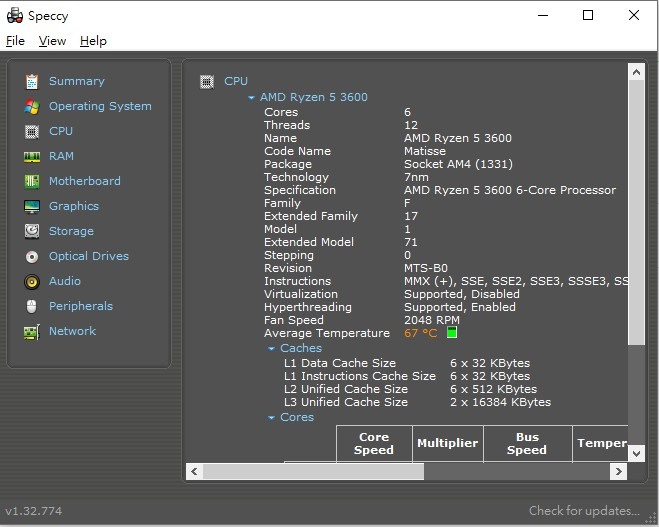Screen dimensions: 659x527
Task: Click the horizontal scrollbar right arrow
Action: 619,472
